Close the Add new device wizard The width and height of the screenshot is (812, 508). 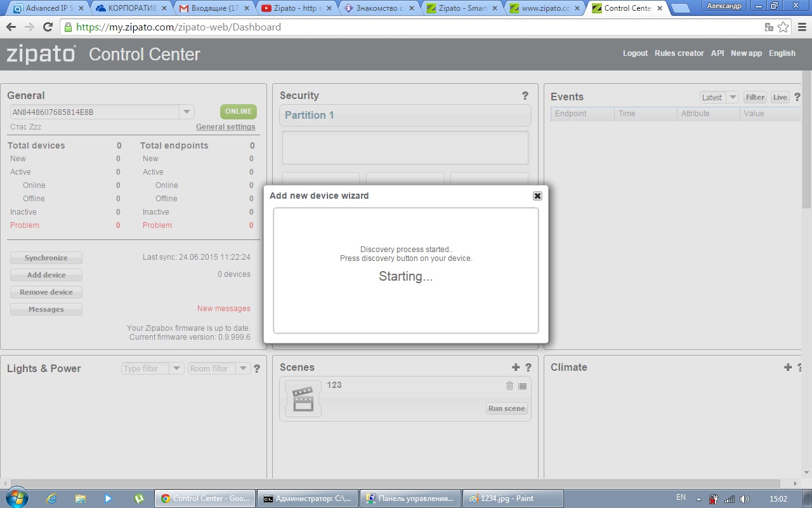537,196
